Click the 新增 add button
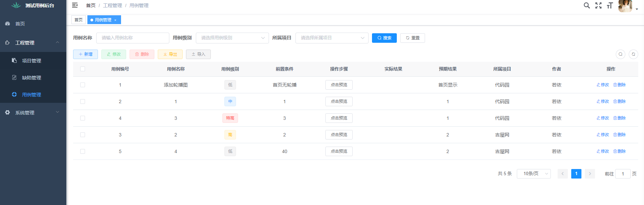Image resolution: width=644 pixels, height=205 pixels. click(x=85, y=54)
